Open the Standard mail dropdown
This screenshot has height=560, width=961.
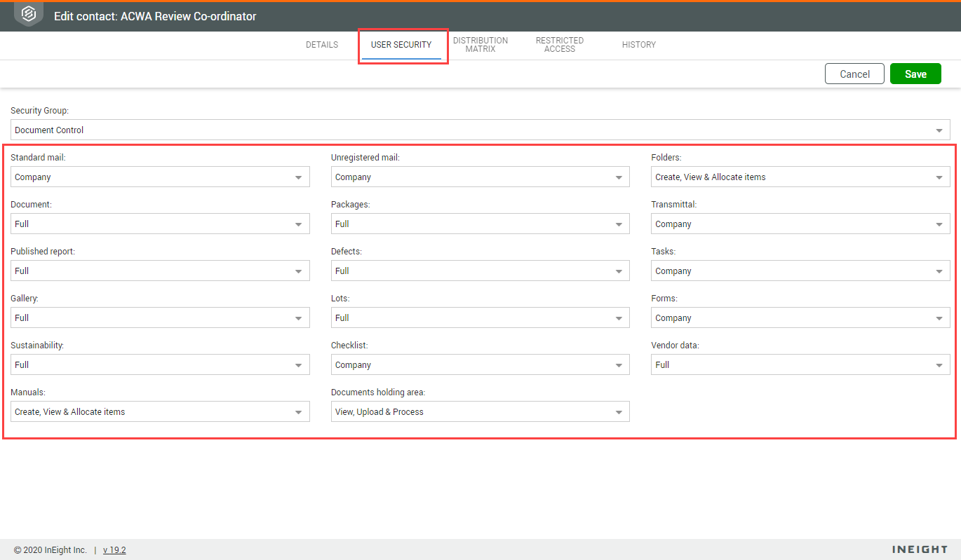pyautogui.click(x=160, y=177)
